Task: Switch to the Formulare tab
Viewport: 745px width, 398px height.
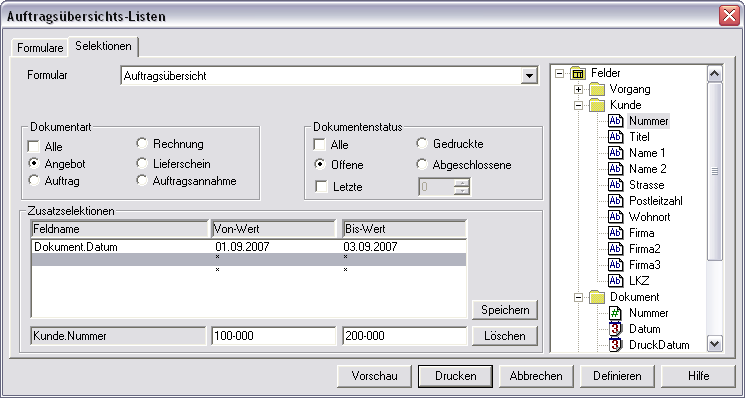Action: (40, 47)
